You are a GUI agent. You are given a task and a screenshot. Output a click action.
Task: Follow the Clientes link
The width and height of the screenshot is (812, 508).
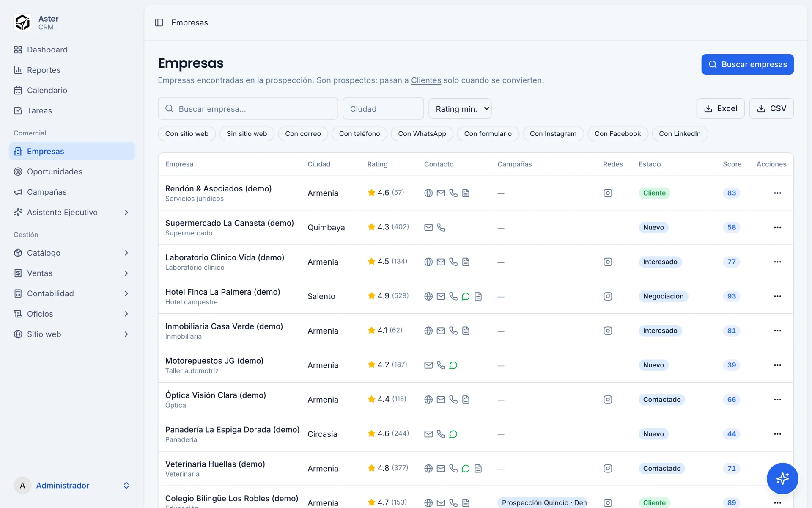pos(426,80)
